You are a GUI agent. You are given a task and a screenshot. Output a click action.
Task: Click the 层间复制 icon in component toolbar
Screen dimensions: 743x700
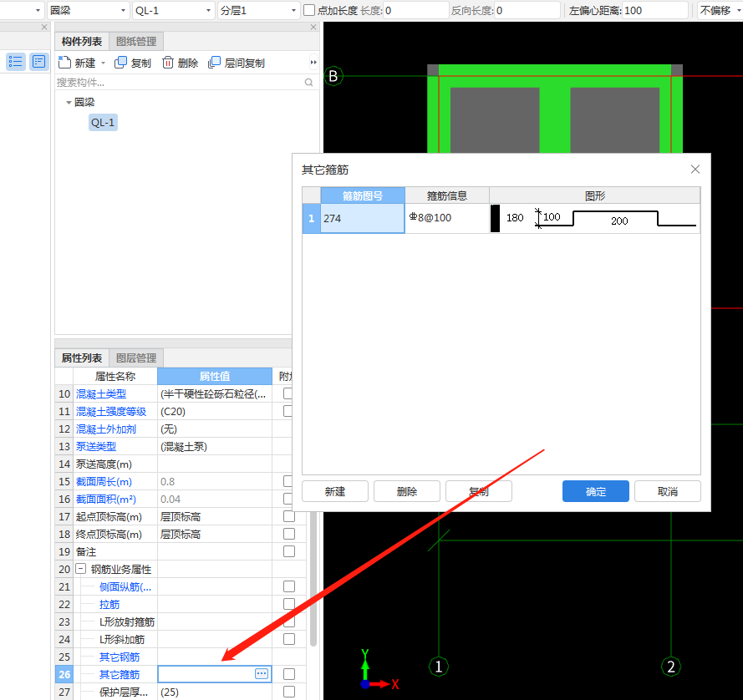[x=214, y=63]
